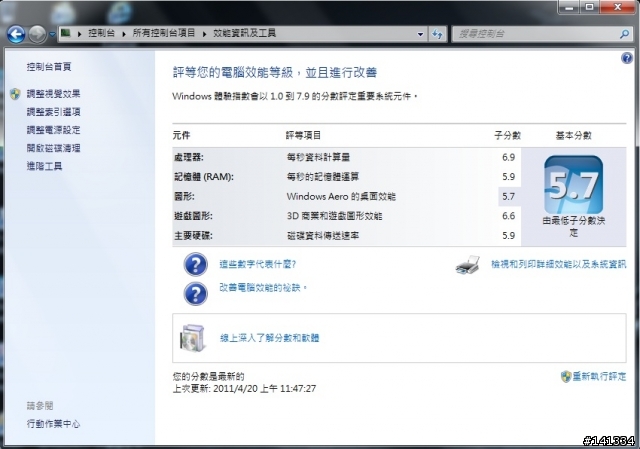Click the magnifier search icon
The width and height of the screenshot is (640, 449).
(624, 34)
